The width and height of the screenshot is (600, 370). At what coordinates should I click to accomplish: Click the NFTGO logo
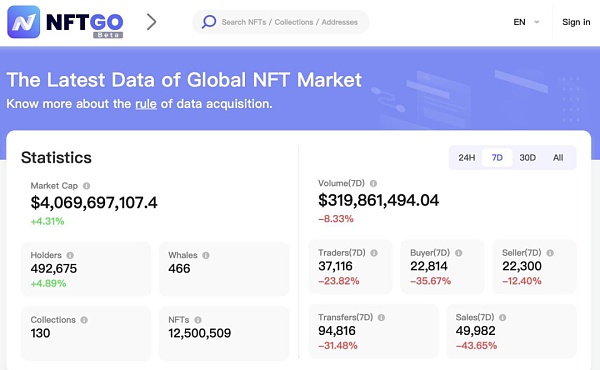[x=65, y=22]
